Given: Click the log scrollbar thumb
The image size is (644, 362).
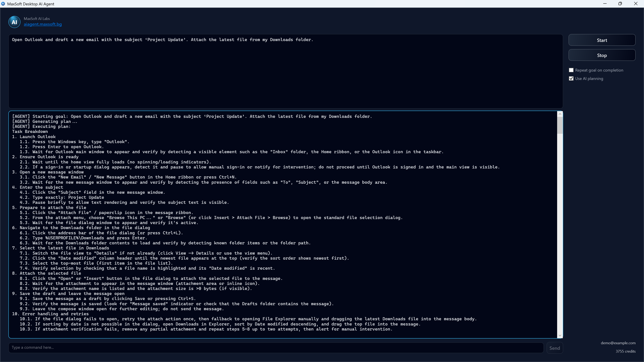Looking at the screenshot, I should [560, 125].
